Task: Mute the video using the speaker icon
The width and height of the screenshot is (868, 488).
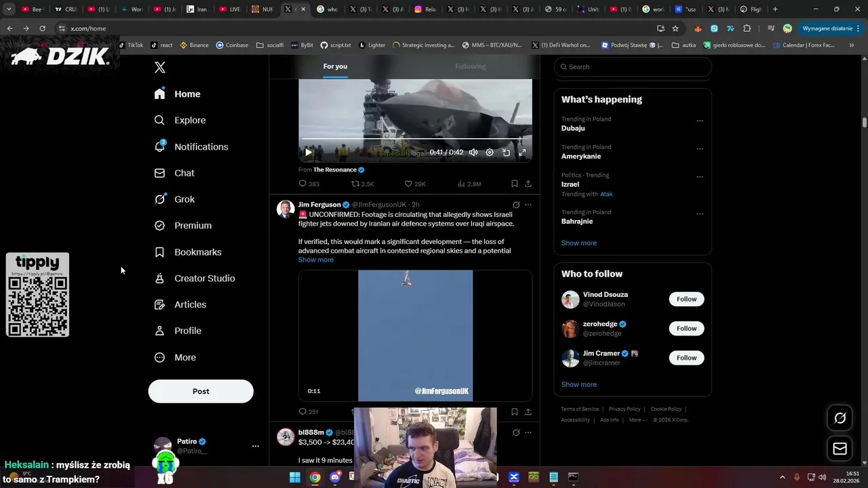Action: coord(473,152)
